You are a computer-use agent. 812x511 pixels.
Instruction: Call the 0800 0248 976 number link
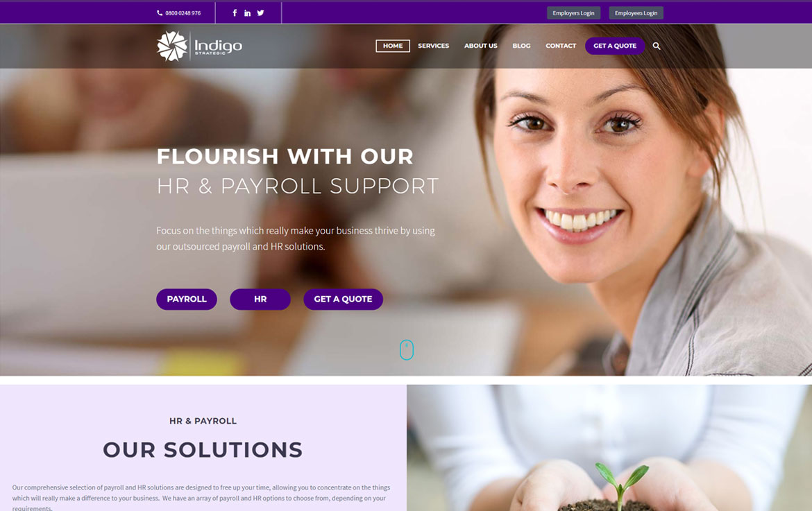pos(183,13)
